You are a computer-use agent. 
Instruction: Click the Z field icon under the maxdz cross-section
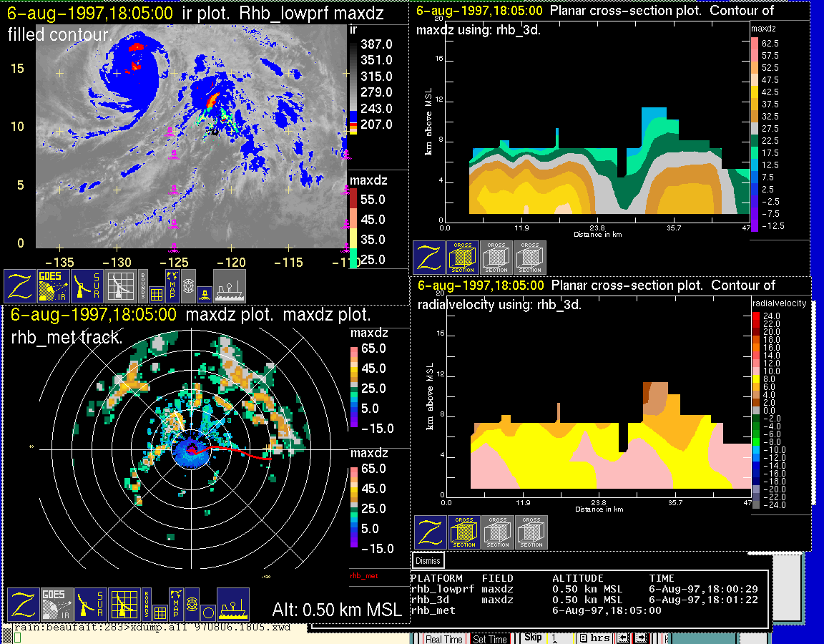pos(428,258)
